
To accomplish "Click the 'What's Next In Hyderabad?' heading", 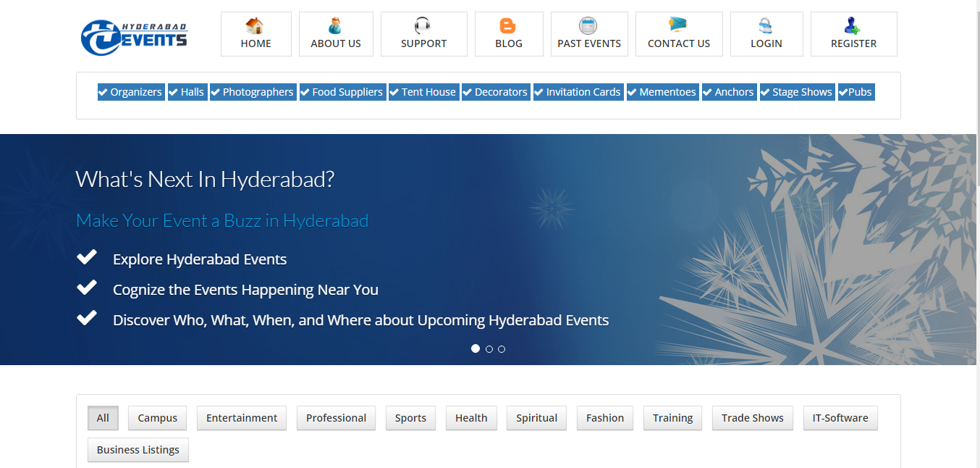I will pos(205,179).
